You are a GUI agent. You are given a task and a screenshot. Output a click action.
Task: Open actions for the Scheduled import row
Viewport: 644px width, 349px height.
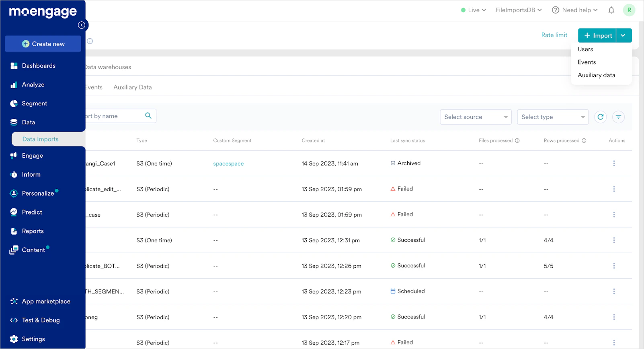(614, 291)
